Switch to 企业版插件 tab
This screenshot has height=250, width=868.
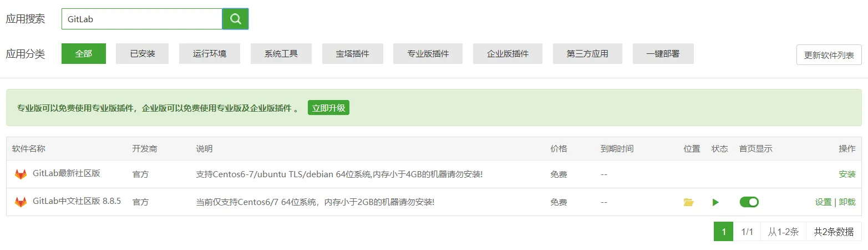click(x=507, y=54)
